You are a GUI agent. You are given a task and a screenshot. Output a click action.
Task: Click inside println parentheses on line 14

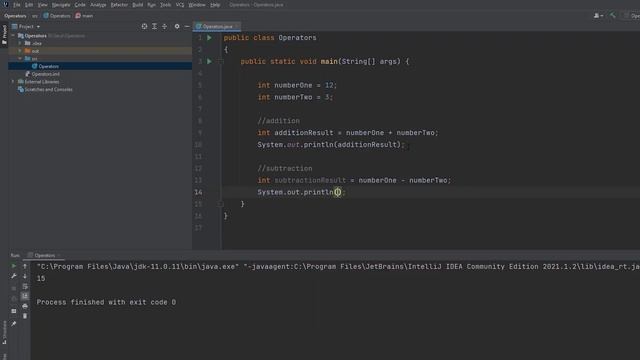[x=338, y=192]
